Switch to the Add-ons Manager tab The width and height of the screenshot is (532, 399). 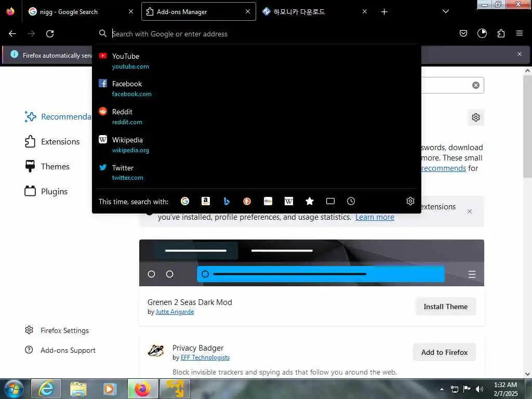[x=198, y=12]
